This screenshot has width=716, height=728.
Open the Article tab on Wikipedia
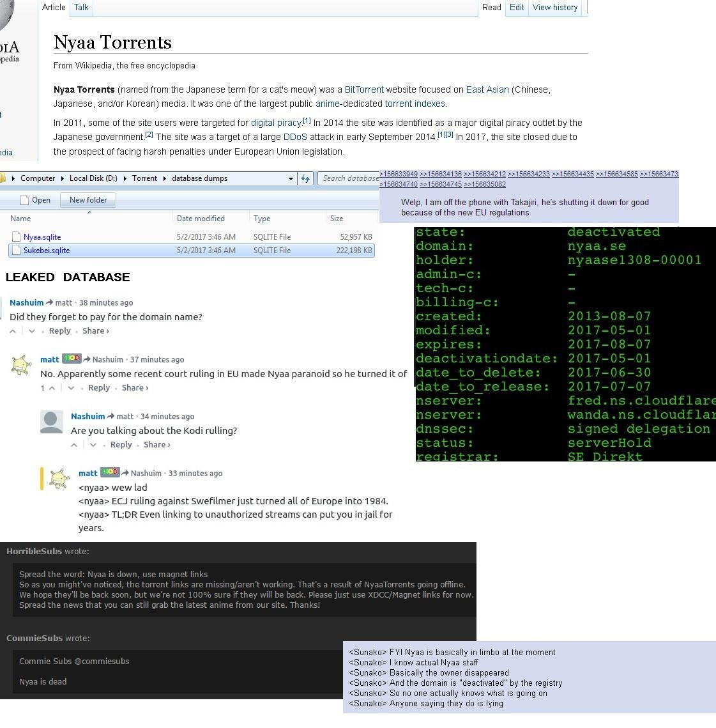[54, 8]
